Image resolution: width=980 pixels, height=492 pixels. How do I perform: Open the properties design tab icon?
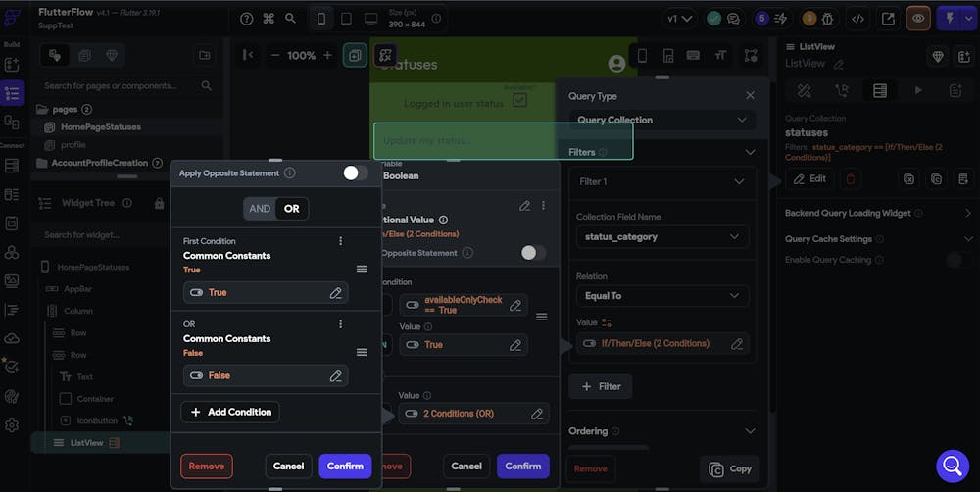(x=805, y=90)
